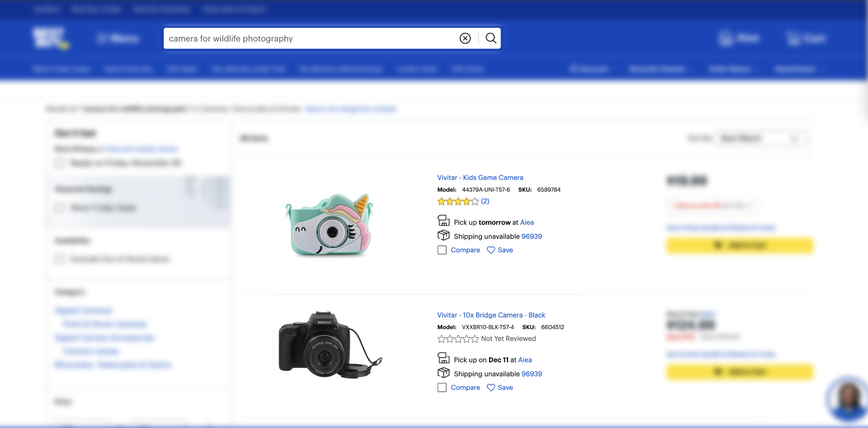This screenshot has width=868, height=428.
Task: Add Kids Game Camera to cart with yellow button
Action: pyautogui.click(x=740, y=245)
